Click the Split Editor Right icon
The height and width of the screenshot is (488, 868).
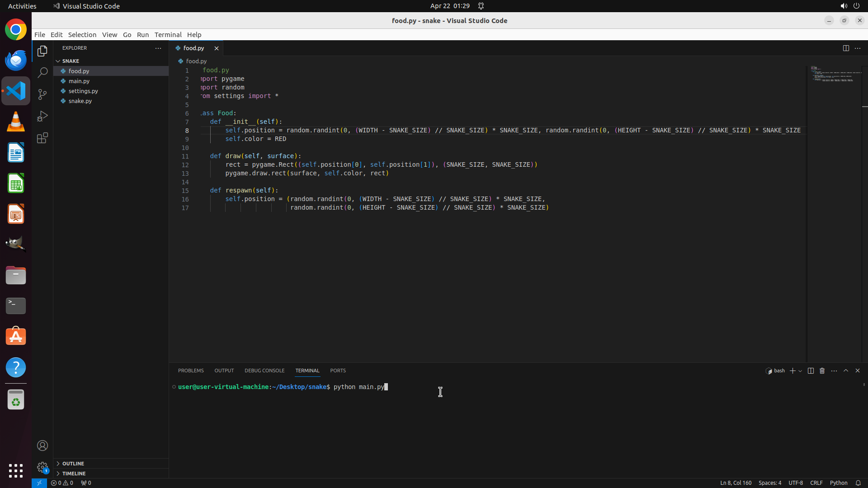tap(846, 48)
